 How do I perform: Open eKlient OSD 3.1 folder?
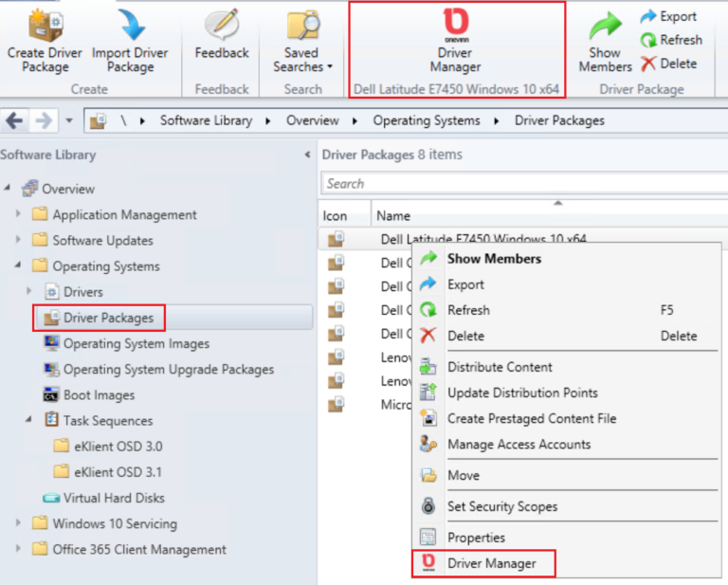click(107, 471)
